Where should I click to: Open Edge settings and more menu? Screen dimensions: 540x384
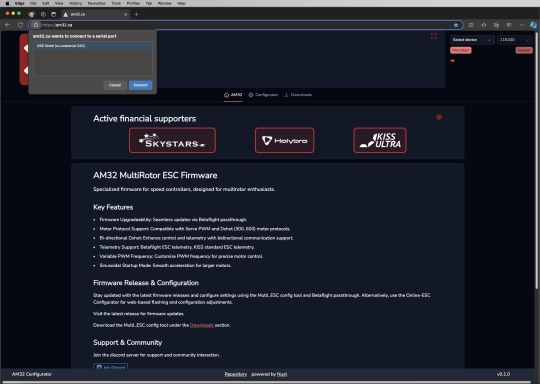522,25
